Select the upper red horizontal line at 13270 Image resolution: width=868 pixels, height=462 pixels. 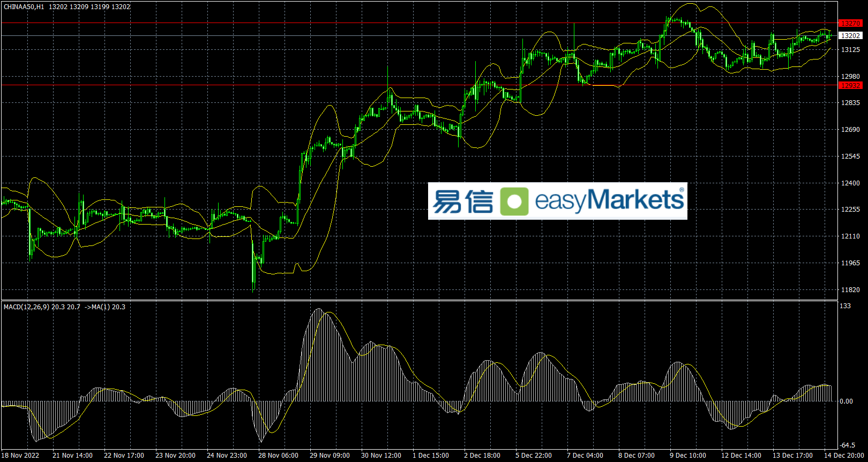(419, 23)
